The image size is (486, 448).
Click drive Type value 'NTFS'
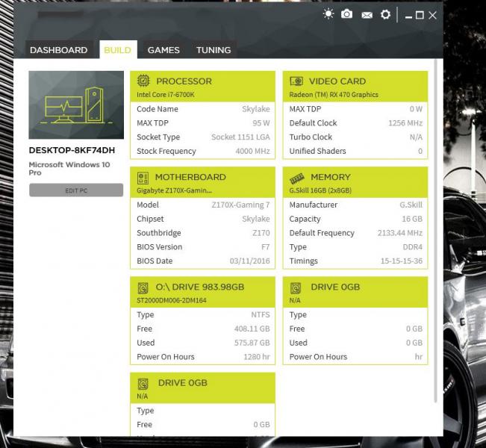[261, 314]
